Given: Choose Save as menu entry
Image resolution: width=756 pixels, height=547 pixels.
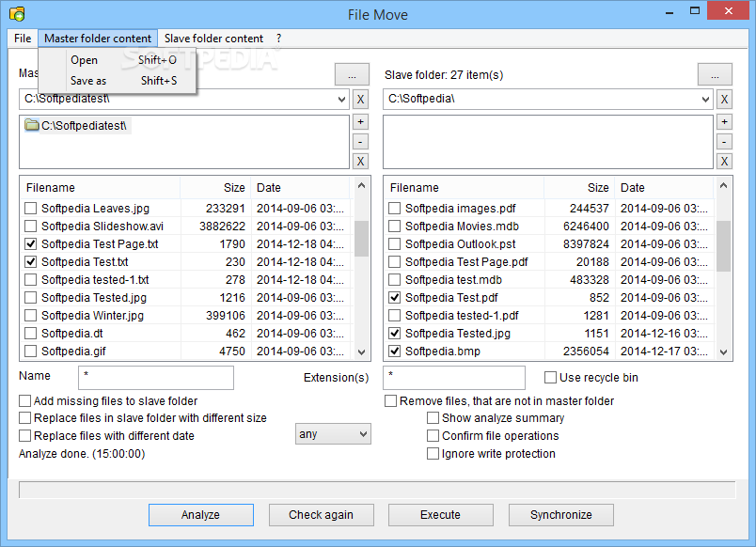Looking at the screenshot, I should pyautogui.click(x=118, y=81).
